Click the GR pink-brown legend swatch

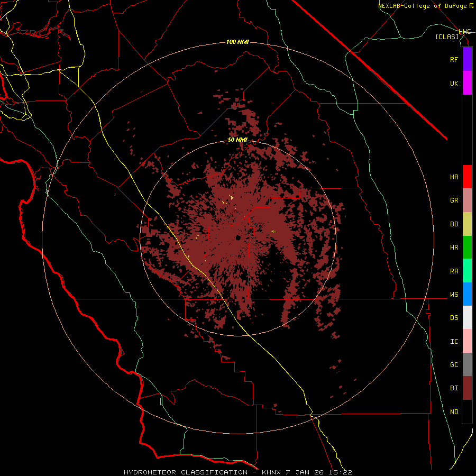(467, 200)
